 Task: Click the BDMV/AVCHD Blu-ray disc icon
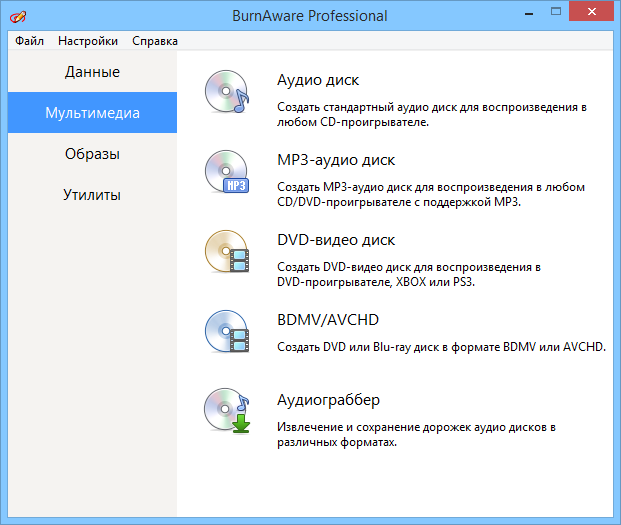(225, 333)
